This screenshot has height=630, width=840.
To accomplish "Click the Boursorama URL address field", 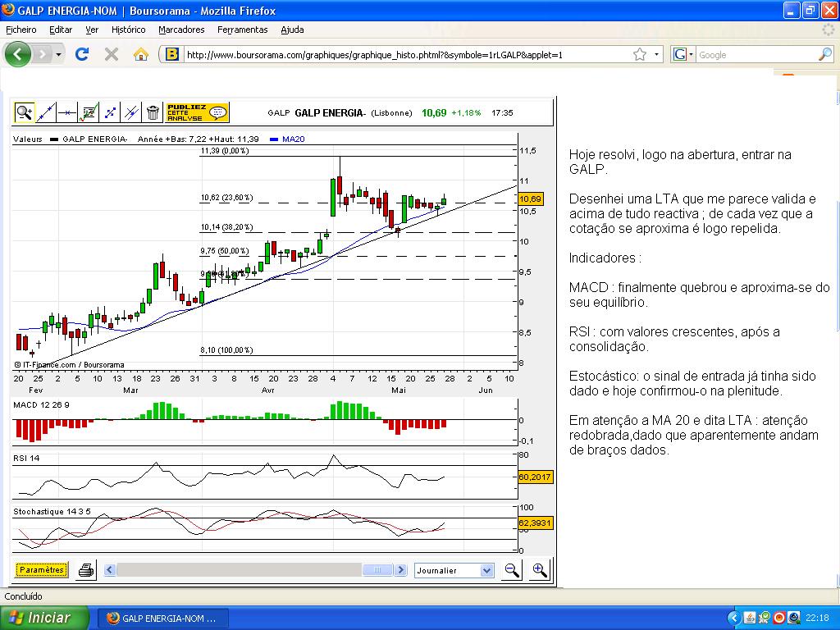I will pos(407,55).
